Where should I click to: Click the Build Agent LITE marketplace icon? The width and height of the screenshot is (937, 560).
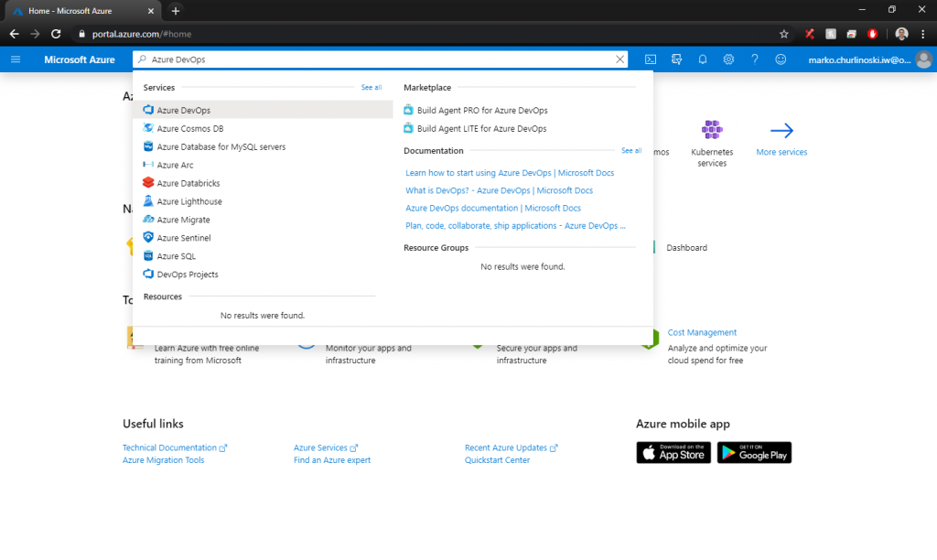[408, 128]
